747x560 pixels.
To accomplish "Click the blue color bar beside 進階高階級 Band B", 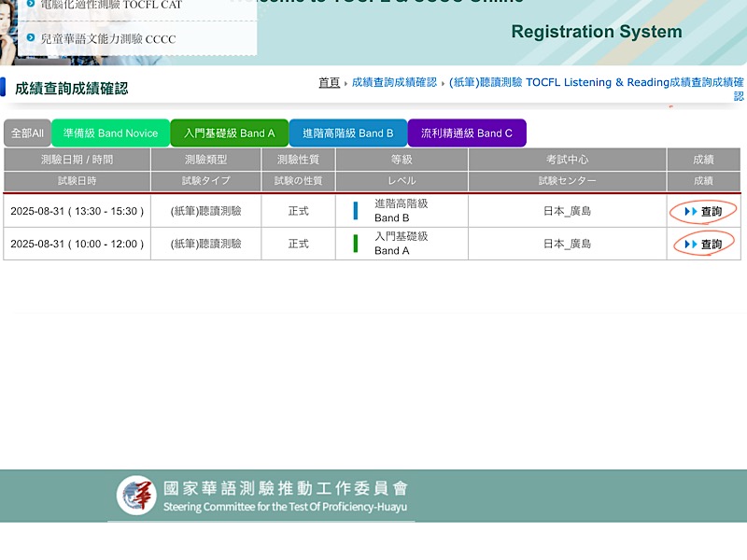I will click(356, 211).
